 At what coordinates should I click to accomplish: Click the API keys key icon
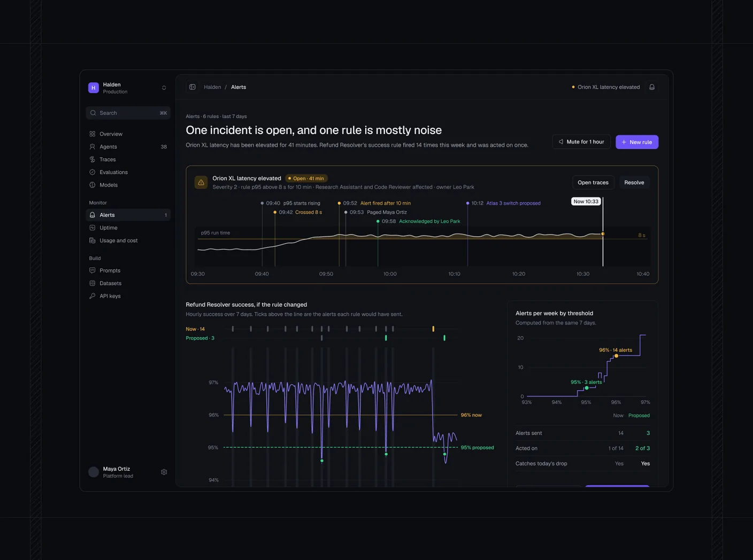point(93,297)
